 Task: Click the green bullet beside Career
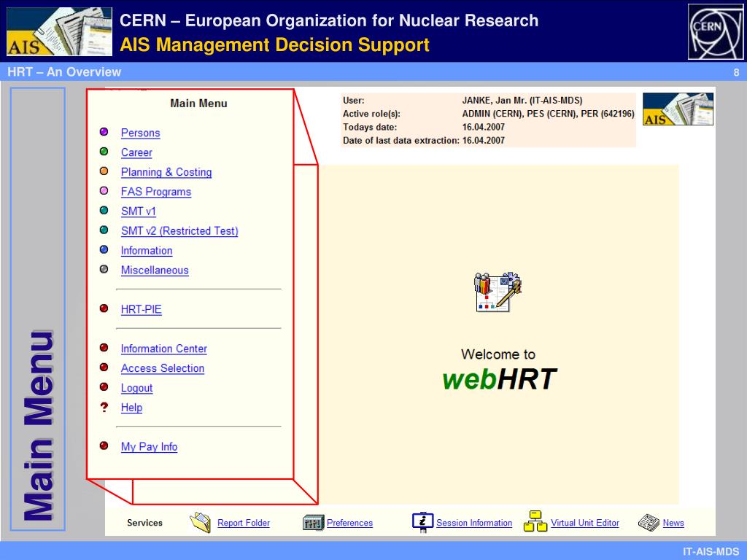coord(104,152)
